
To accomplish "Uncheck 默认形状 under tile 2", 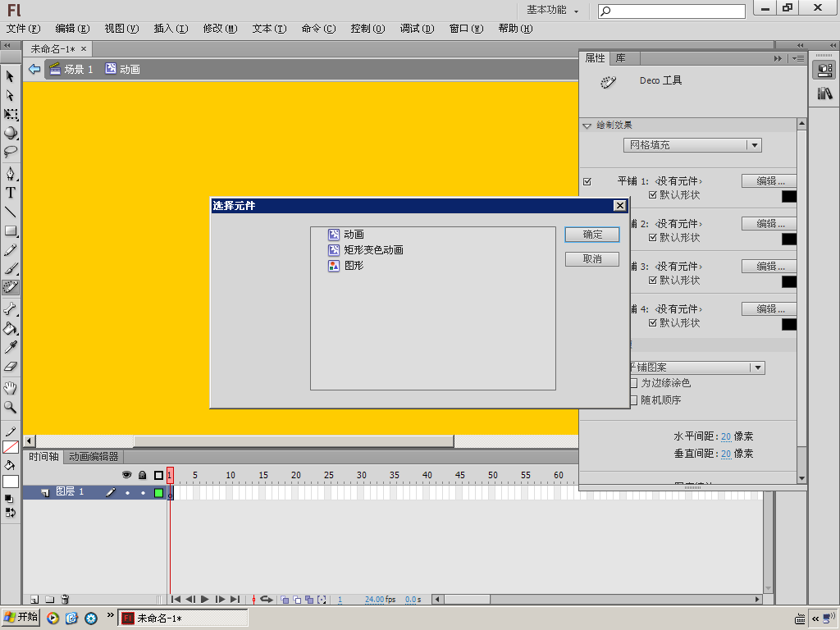I will click(652, 237).
